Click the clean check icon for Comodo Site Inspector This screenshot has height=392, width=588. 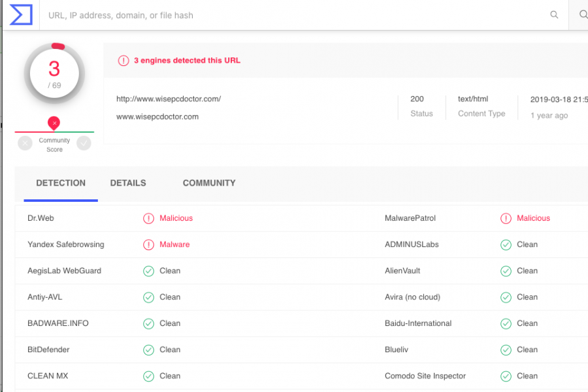[506, 376]
